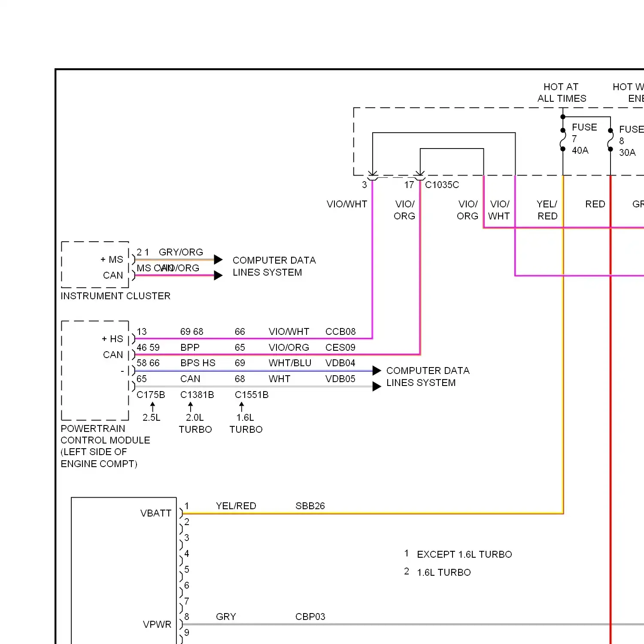Click connector label 'C1035C'

(x=442, y=185)
